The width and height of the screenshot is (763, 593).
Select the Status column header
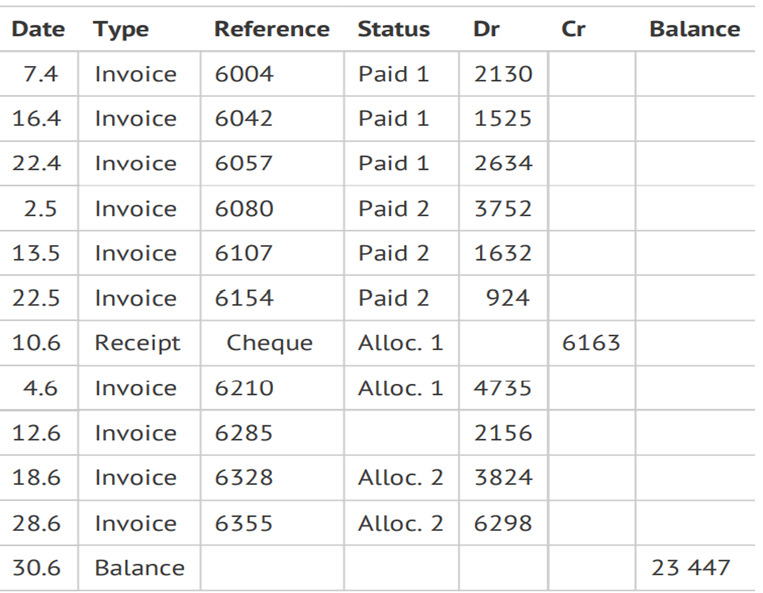(393, 30)
